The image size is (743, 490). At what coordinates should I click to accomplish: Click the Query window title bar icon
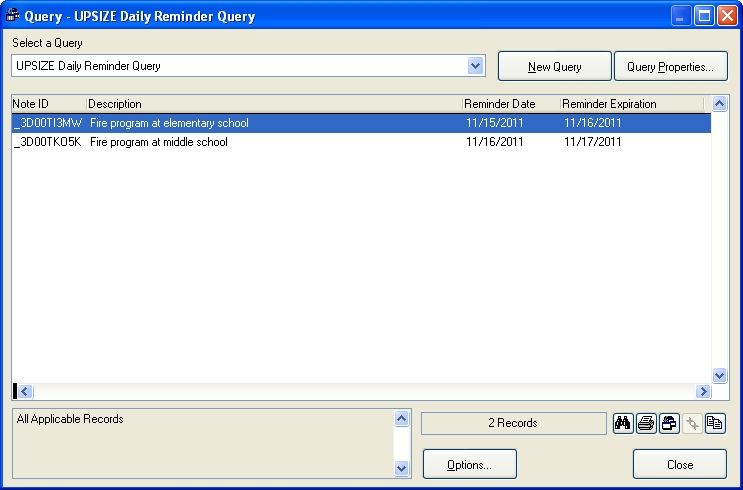pyautogui.click(x=14, y=16)
